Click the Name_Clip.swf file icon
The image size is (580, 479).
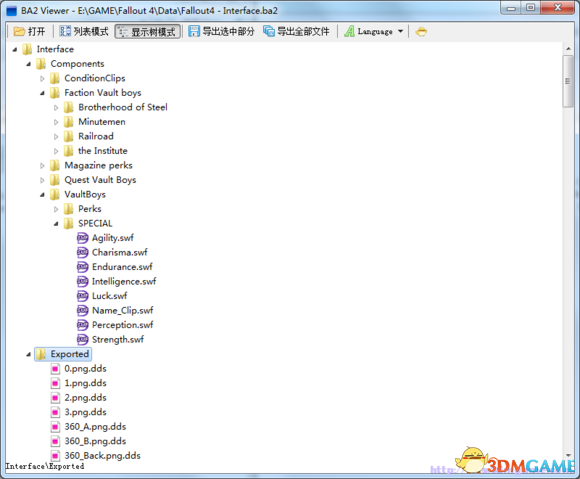point(82,310)
